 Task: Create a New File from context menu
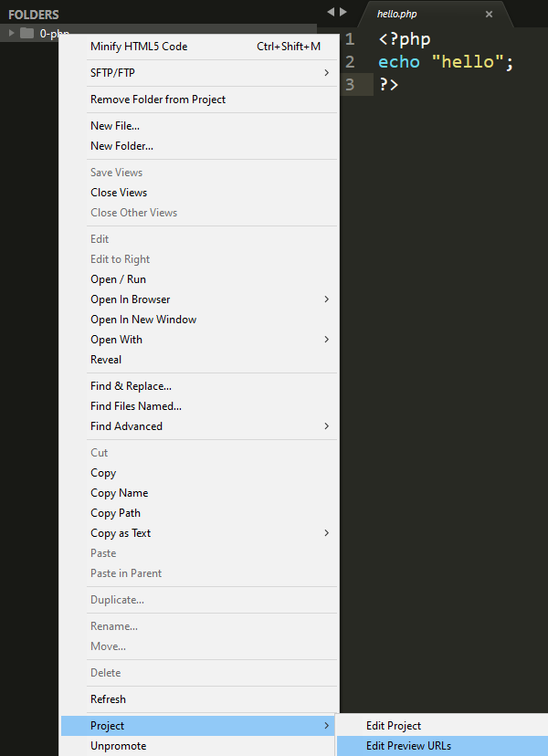(x=115, y=126)
